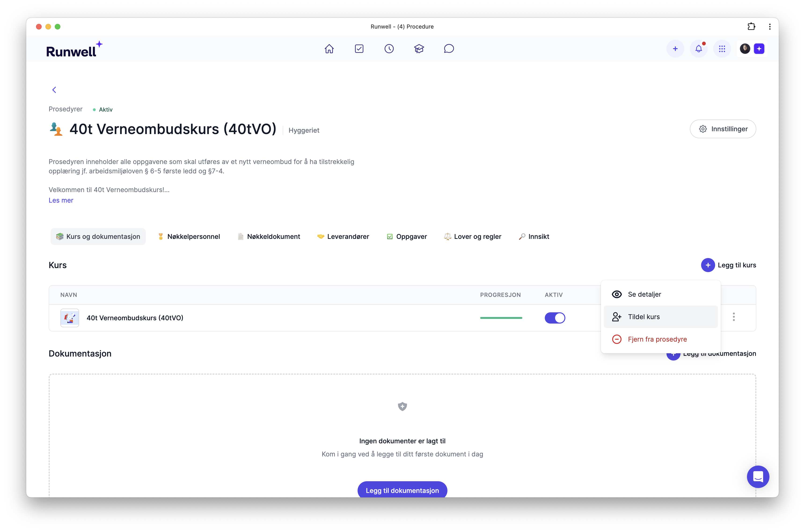
Task: Click the shield plus icon in empty documents
Action: point(402,406)
